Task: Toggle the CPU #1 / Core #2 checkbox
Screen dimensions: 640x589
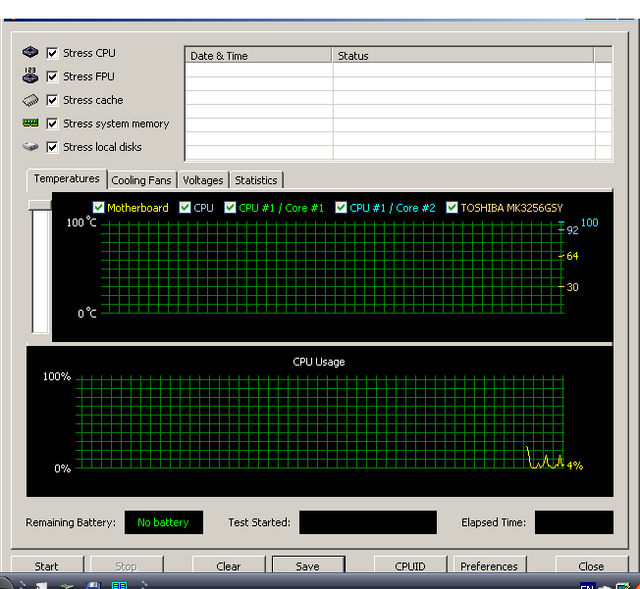Action: point(341,208)
